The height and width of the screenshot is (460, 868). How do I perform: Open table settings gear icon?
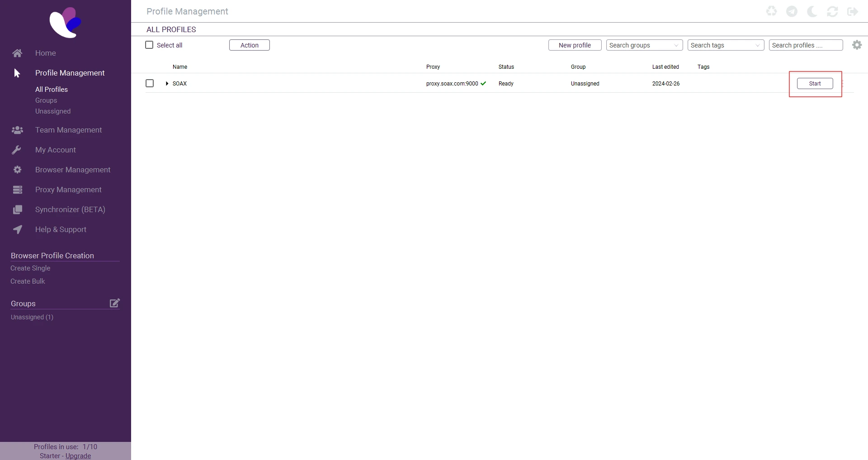(857, 45)
